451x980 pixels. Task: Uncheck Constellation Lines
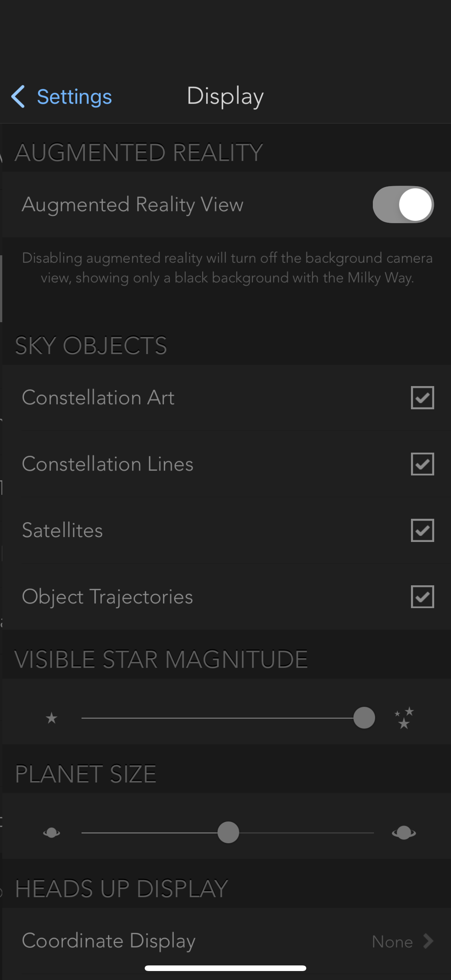[x=423, y=464]
